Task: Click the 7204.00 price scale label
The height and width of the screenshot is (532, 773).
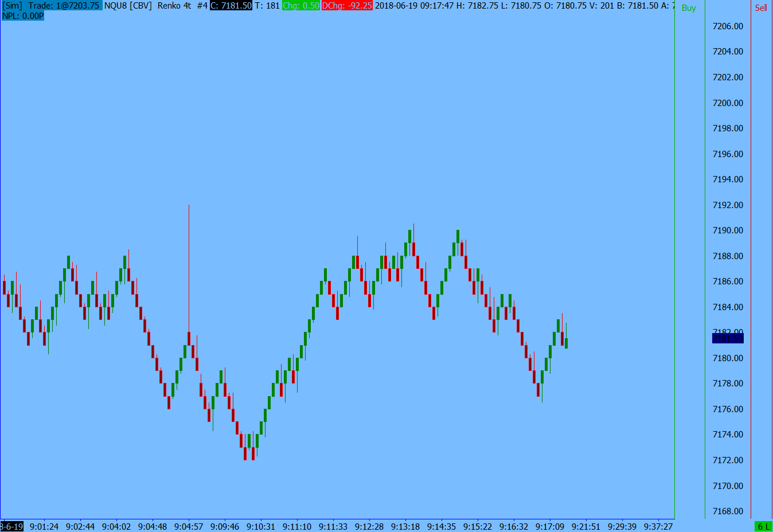Action: 728,52
